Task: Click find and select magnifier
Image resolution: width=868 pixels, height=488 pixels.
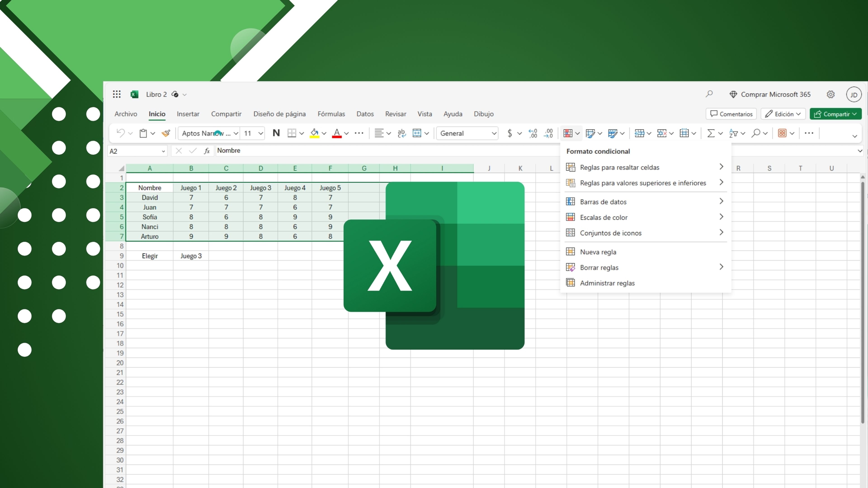Action: pos(756,133)
